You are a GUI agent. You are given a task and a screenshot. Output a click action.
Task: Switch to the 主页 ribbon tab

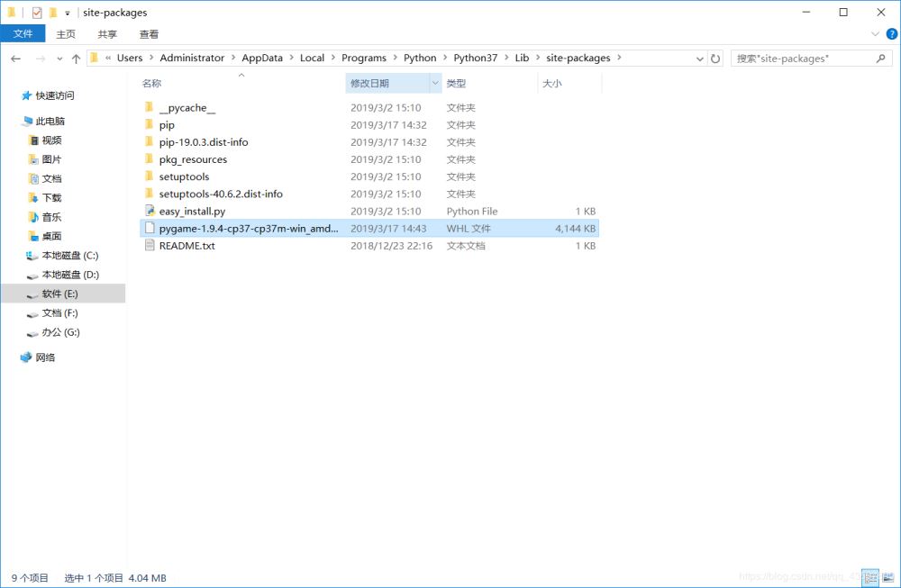tap(66, 34)
